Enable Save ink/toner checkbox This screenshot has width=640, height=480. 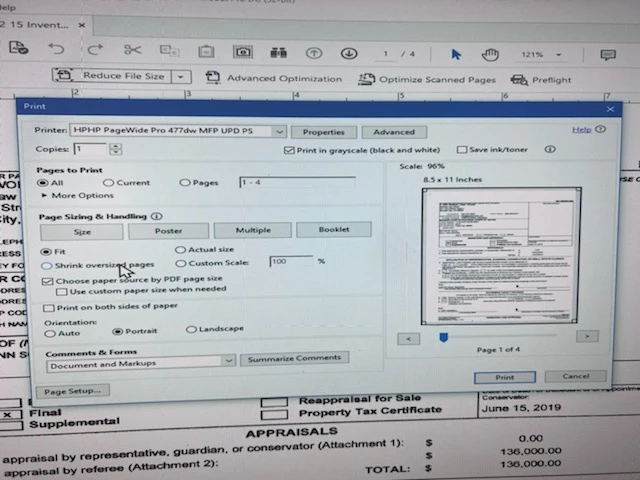[462, 150]
